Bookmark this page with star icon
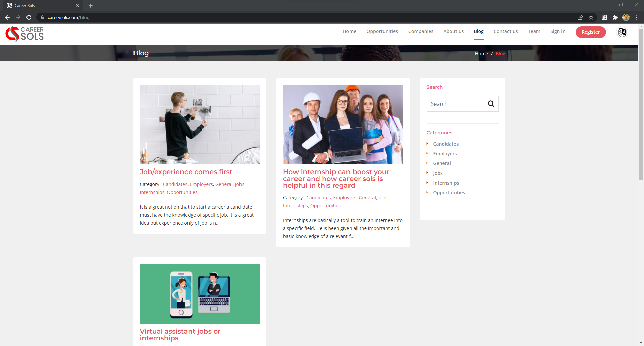Screen dimensions: 644x346 (591, 17)
